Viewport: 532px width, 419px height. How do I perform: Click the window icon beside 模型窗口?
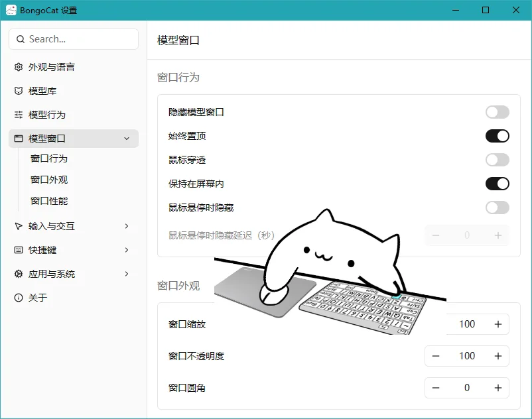click(19, 139)
